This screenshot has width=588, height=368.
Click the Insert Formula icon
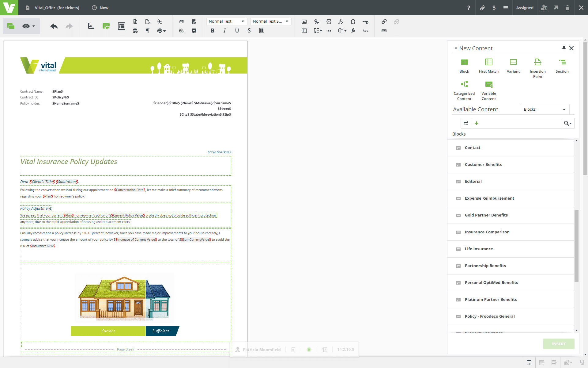pos(353,31)
